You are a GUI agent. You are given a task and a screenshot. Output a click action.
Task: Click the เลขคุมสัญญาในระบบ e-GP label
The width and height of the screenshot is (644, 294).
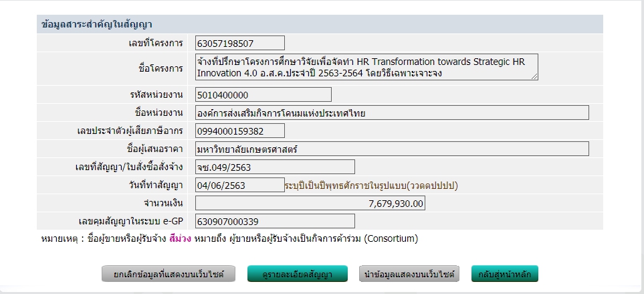click(x=130, y=221)
